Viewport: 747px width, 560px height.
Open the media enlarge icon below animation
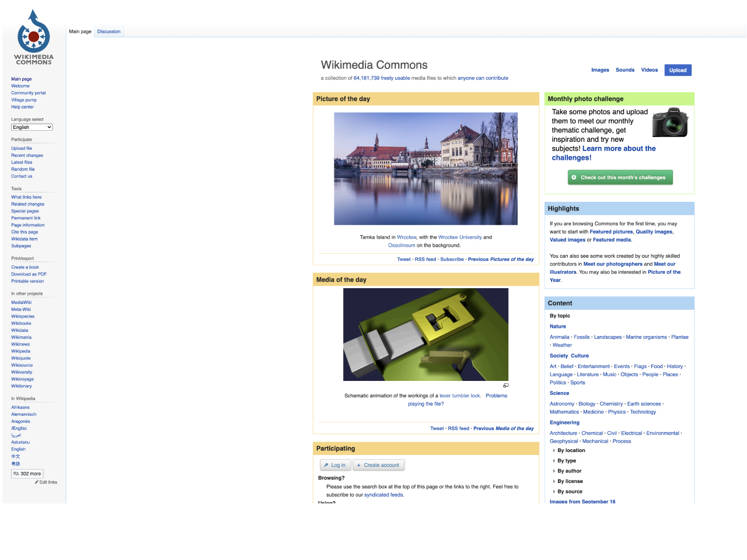pyautogui.click(x=506, y=385)
